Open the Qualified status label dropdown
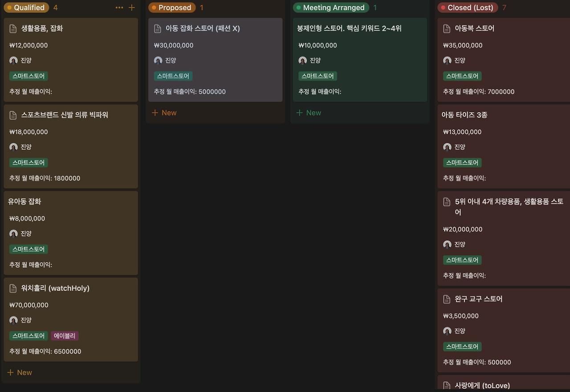The height and width of the screenshot is (392, 570). [26, 8]
